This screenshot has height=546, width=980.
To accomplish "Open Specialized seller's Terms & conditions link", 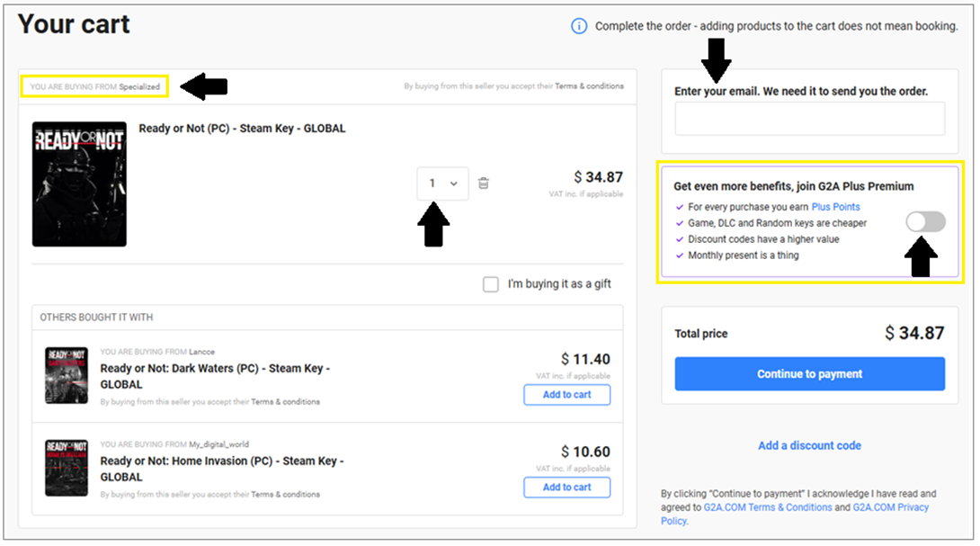I will click(589, 86).
